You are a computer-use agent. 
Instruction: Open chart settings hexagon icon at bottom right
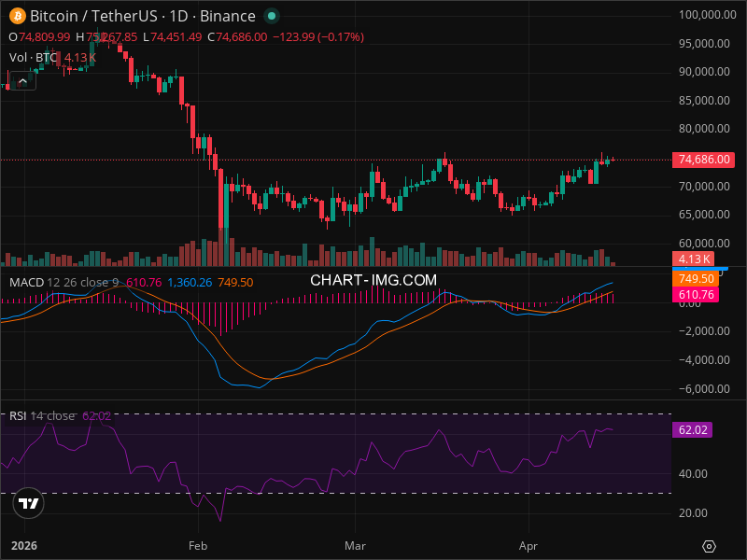point(709,546)
